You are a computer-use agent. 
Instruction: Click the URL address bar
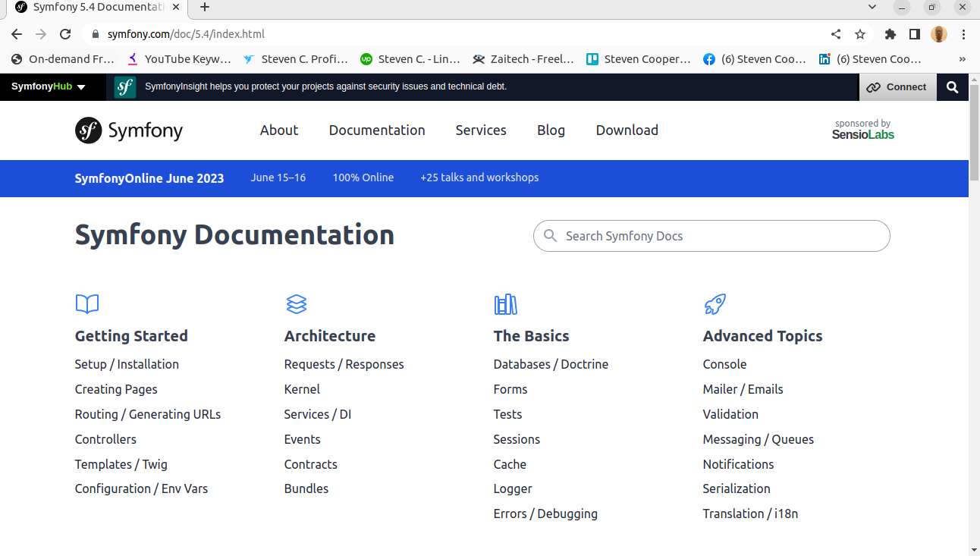[455, 34]
